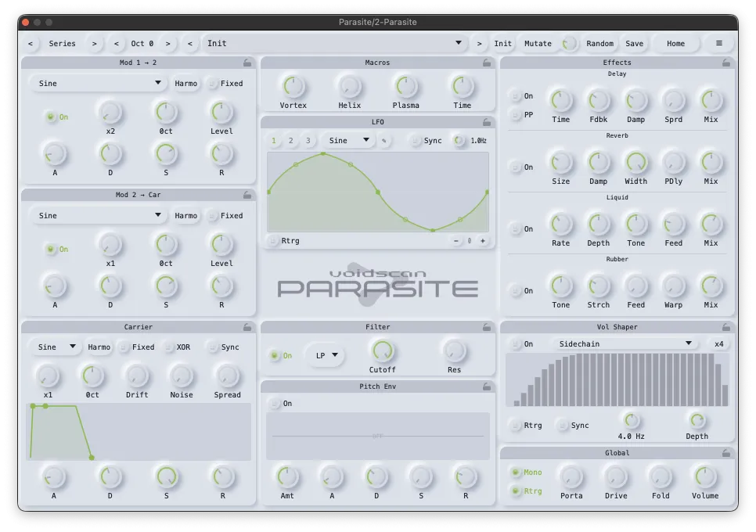Open LFO Sine shape dropdown
This screenshot has width=756, height=532.
348,141
